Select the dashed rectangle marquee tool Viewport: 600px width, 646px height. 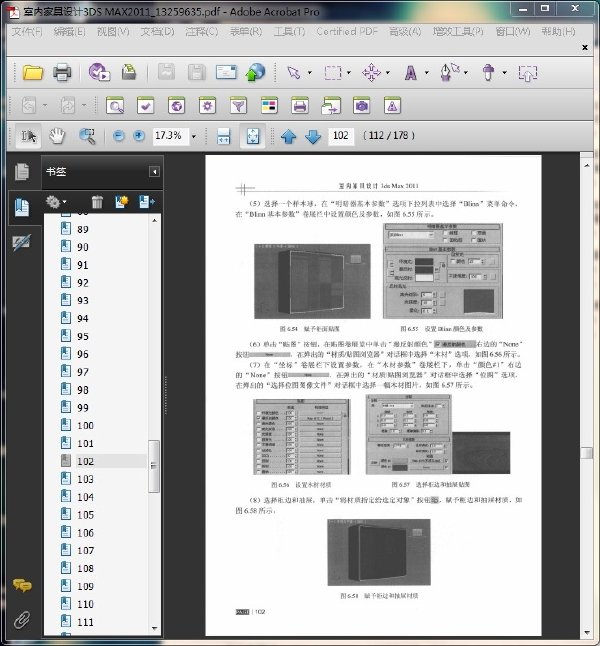pos(333,73)
